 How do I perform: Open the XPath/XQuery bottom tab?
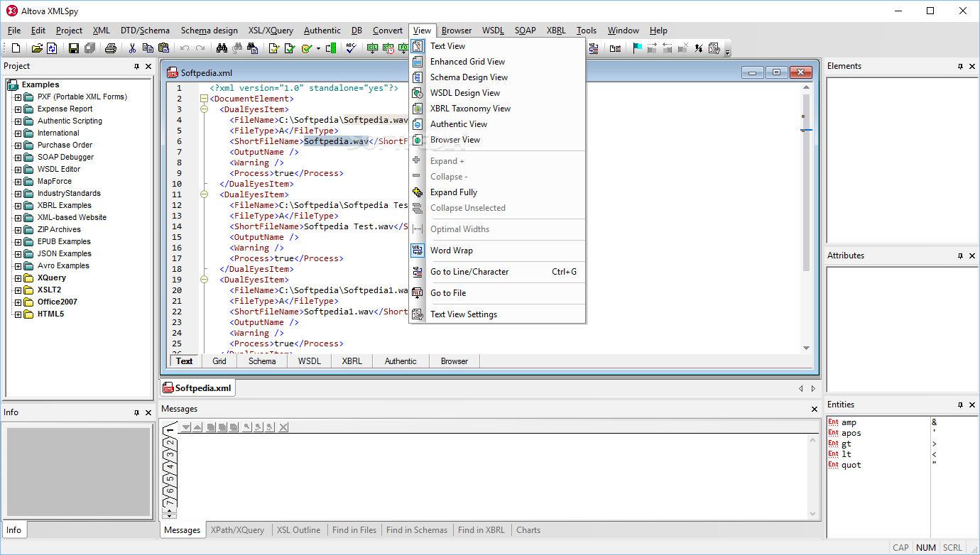[x=237, y=530]
